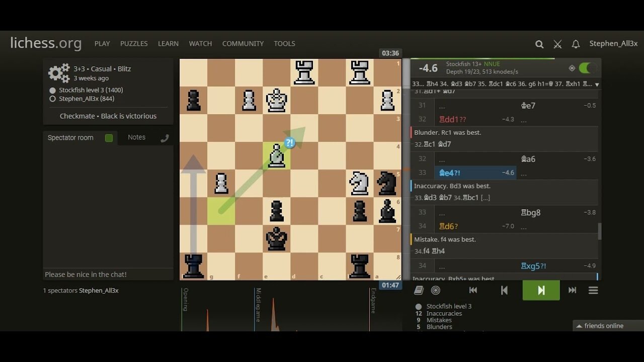This screenshot has width=644, height=362.
Task: Click the white bishop on the board
Action: click(x=276, y=156)
